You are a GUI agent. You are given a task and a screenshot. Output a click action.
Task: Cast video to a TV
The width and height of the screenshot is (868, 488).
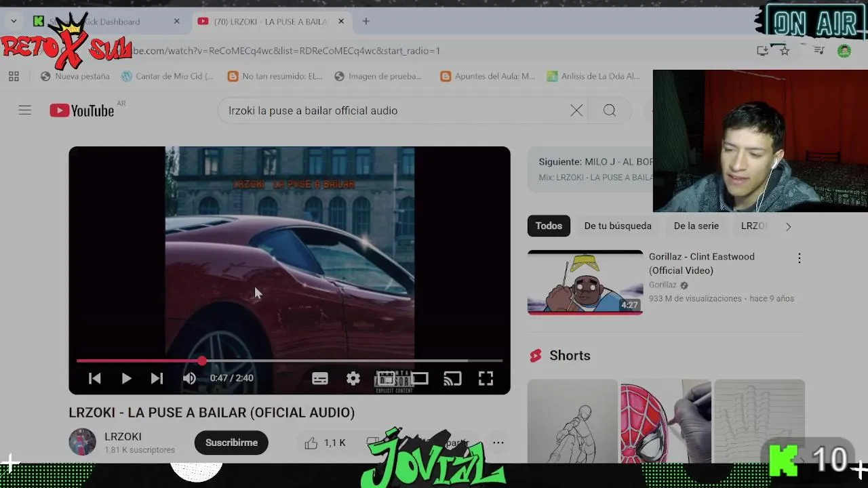[x=452, y=379]
